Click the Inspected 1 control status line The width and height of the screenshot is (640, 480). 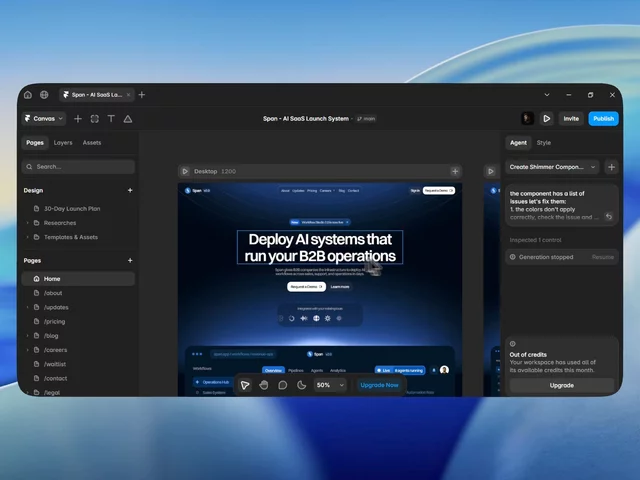tap(536, 240)
